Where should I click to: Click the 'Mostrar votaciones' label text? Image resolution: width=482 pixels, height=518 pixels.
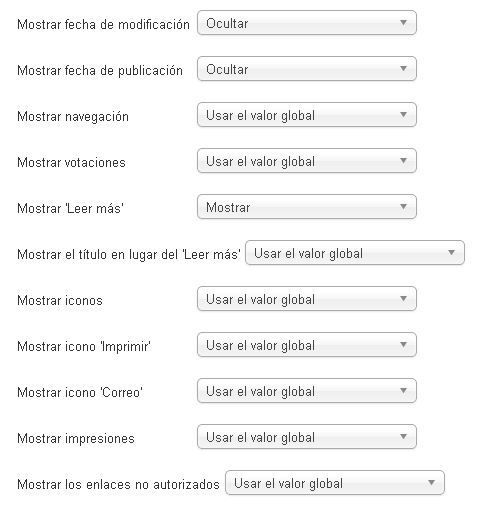(x=71, y=163)
